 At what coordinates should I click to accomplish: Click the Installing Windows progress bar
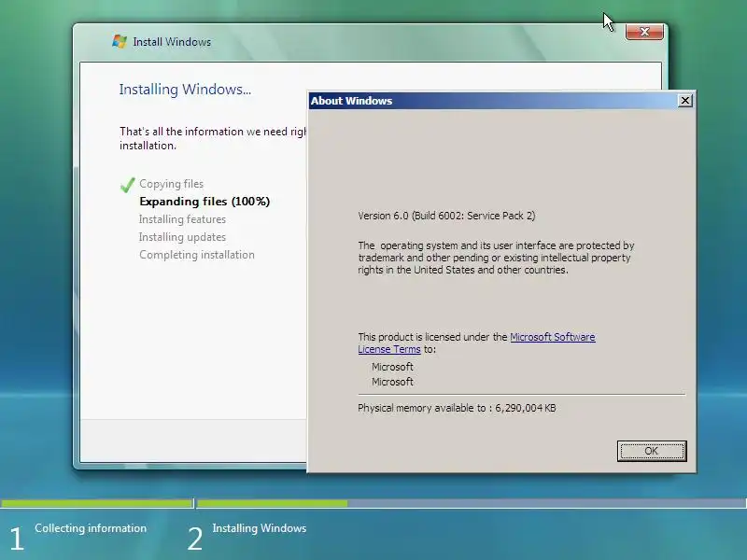pyautogui.click(x=472, y=503)
